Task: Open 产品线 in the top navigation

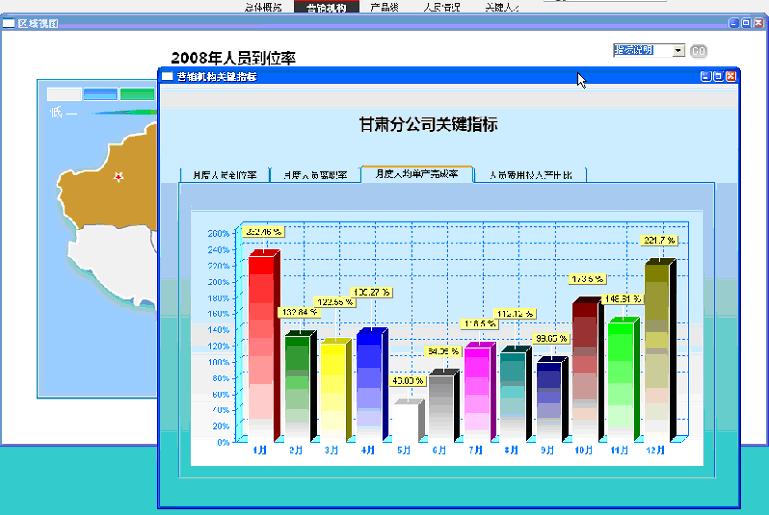Action: (385, 7)
